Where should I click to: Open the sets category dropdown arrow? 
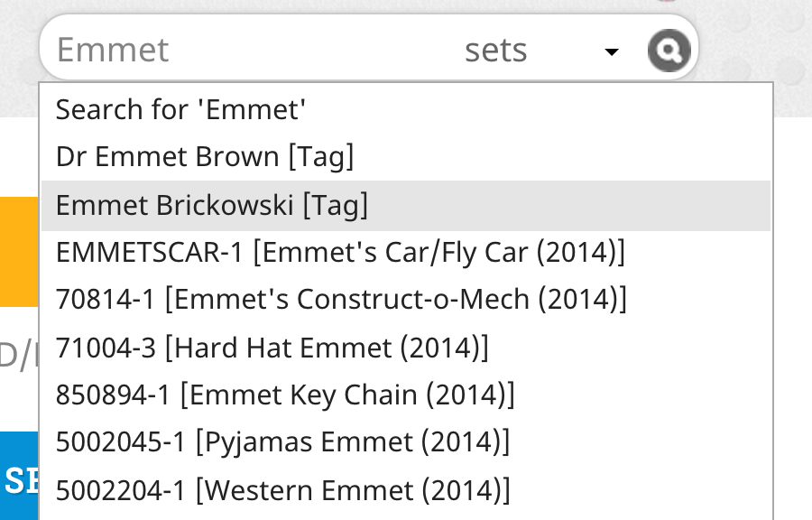tap(612, 51)
